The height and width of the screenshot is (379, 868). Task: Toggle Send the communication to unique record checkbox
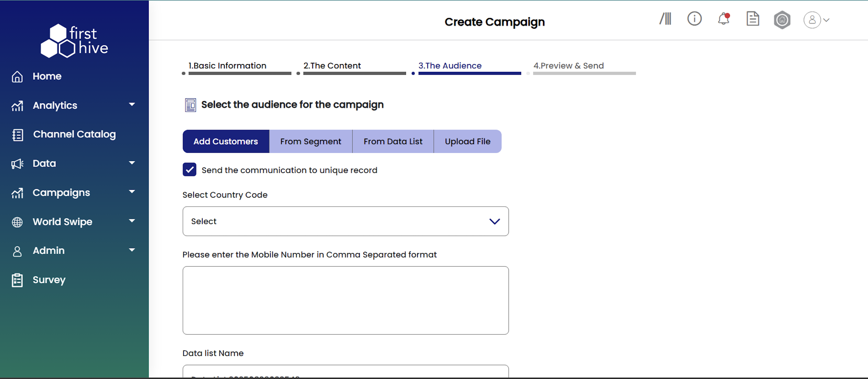coord(189,170)
